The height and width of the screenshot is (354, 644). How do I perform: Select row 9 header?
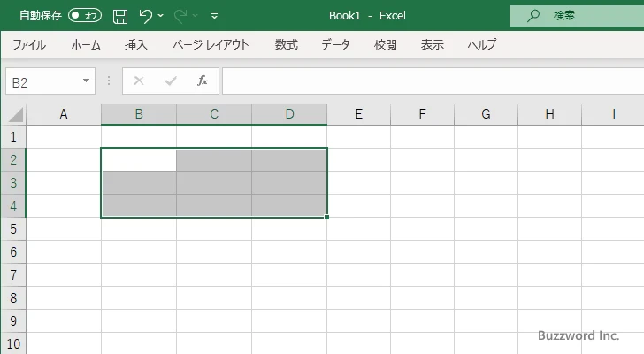pos(13,320)
